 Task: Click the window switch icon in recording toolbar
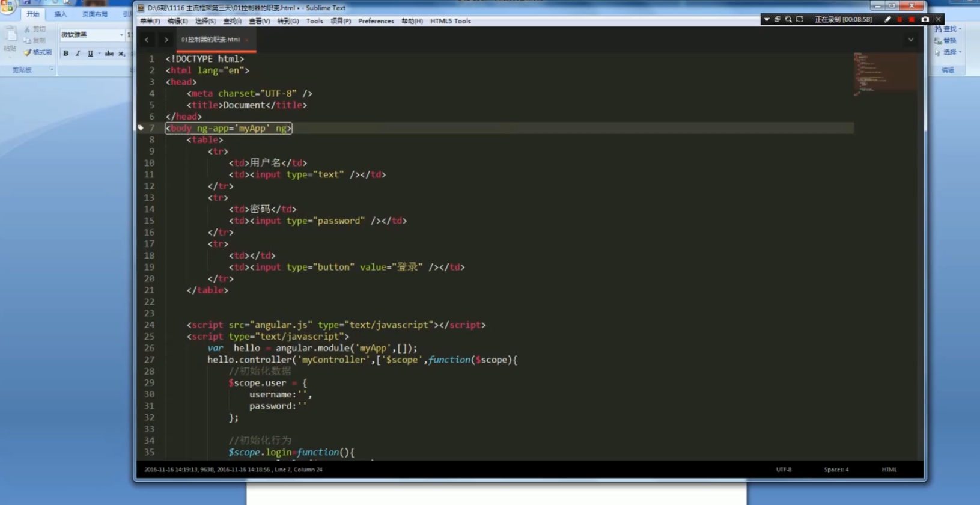777,19
